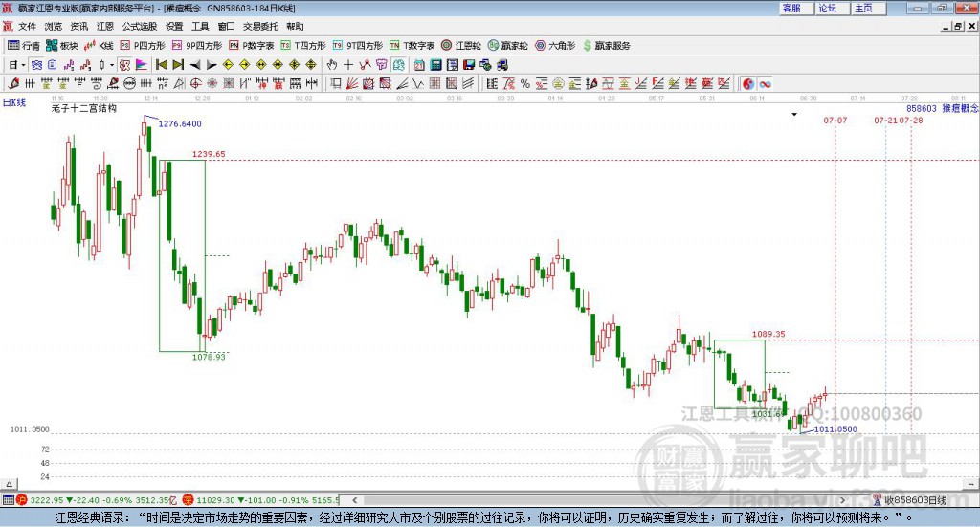Click the 客服 customer service button
This screenshot has height=527, width=980.
(x=795, y=8)
